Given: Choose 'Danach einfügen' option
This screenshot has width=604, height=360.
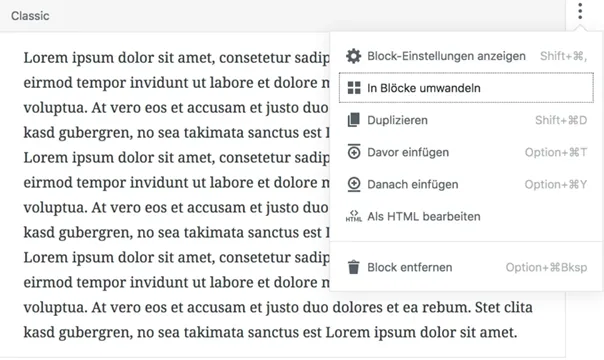Looking at the screenshot, I should pos(466,184).
